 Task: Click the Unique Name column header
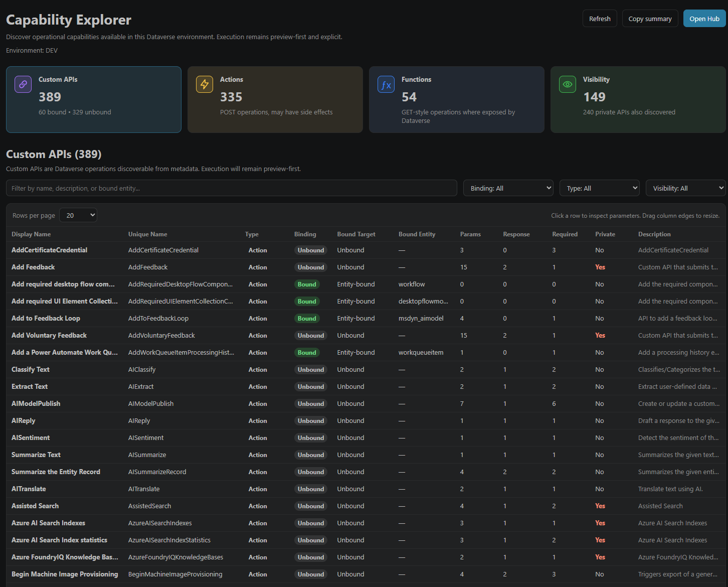coord(148,234)
